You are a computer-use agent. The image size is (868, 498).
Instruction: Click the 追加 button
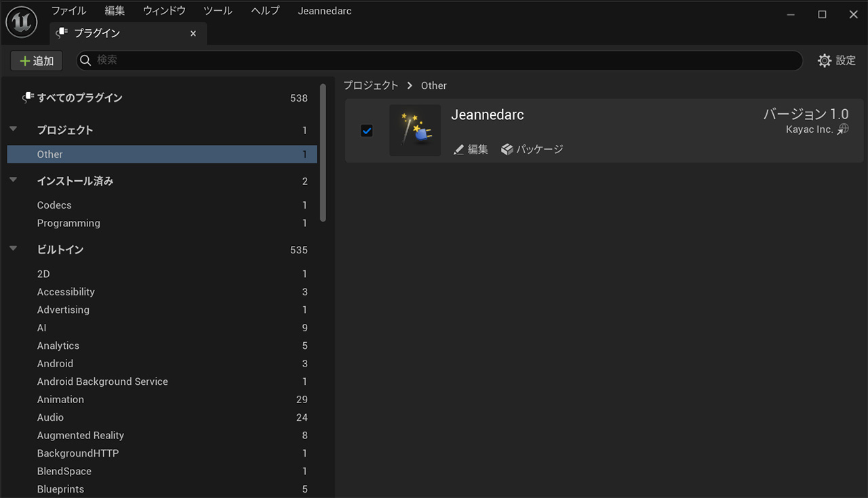tap(37, 61)
